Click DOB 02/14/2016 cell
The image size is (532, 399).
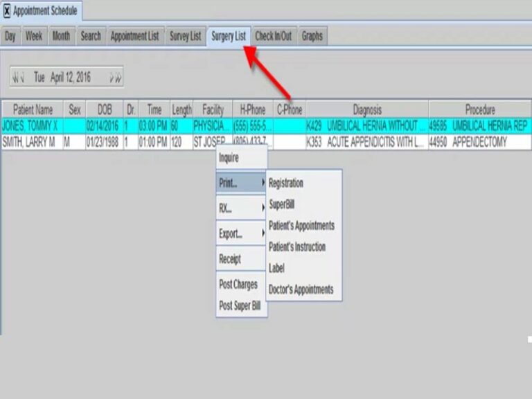[x=105, y=126]
